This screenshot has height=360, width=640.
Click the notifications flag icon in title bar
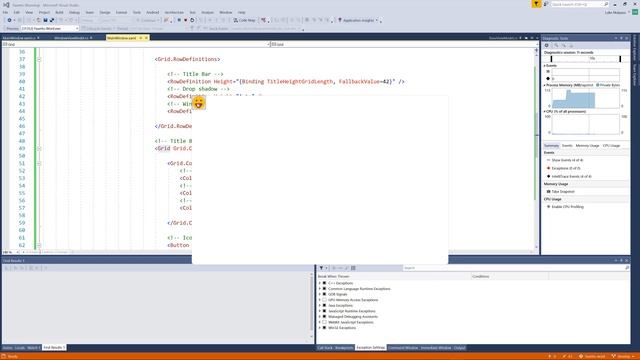(x=536, y=4)
